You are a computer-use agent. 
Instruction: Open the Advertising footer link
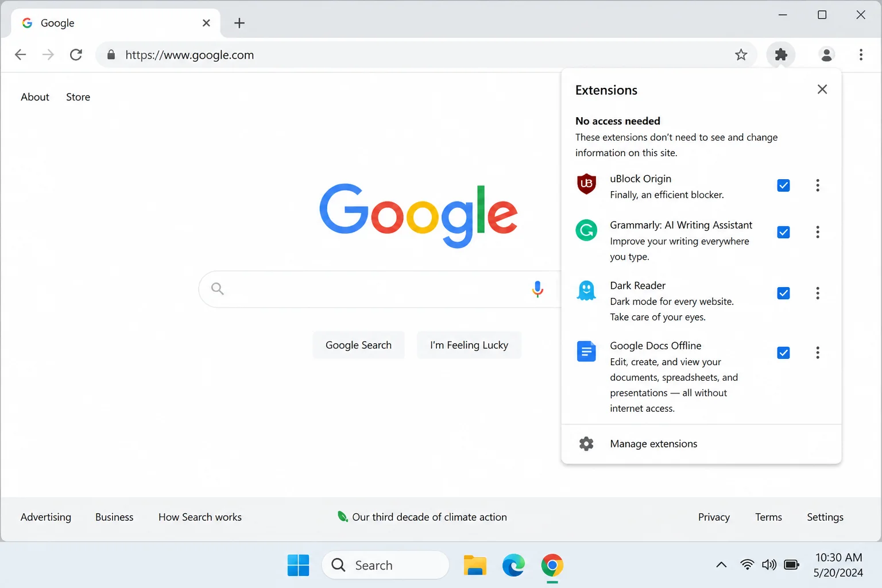[x=46, y=517]
